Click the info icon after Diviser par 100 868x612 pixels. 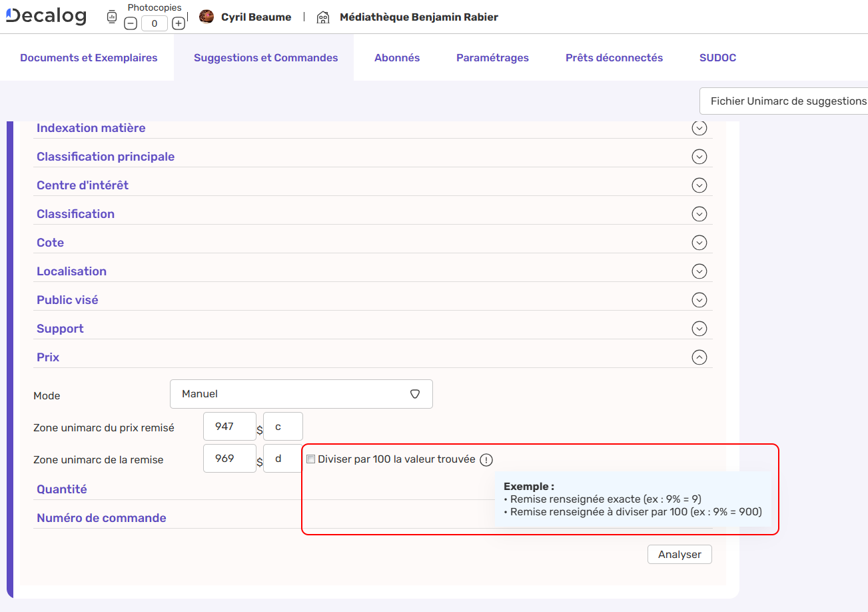pos(486,459)
